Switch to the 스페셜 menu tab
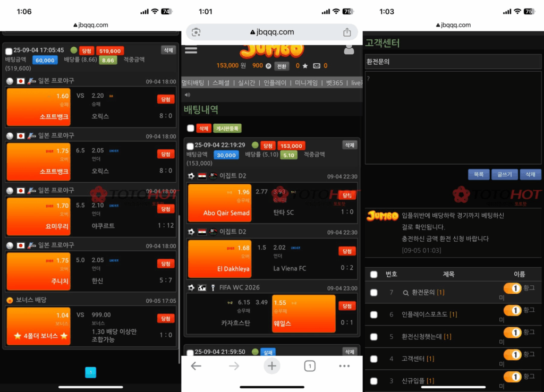Image resolution: width=544 pixels, height=392 pixels. coord(221,83)
